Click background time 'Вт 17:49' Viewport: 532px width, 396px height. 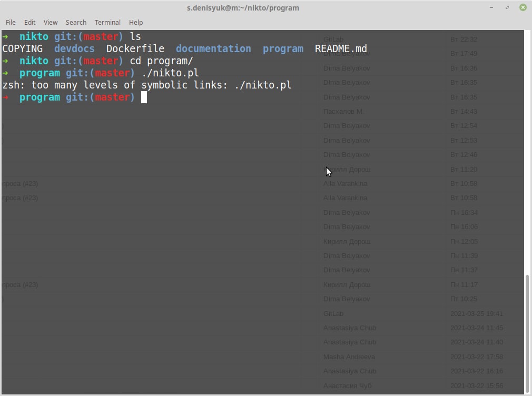464,54
